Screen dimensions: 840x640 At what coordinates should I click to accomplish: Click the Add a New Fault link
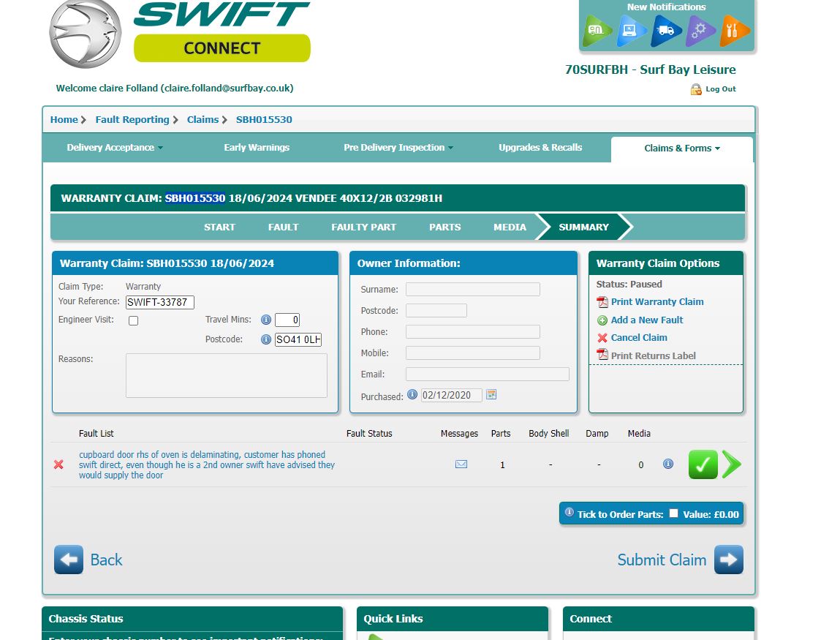(647, 320)
